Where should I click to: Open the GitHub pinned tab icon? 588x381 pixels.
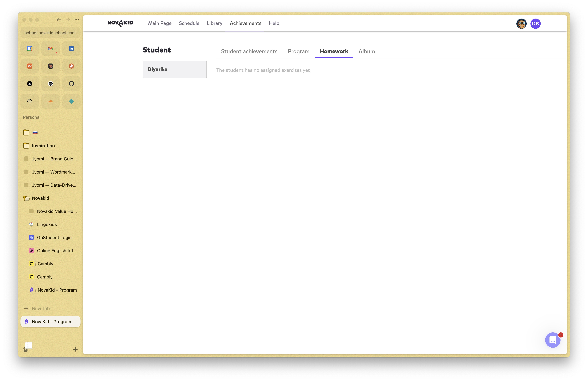(x=71, y=83)
